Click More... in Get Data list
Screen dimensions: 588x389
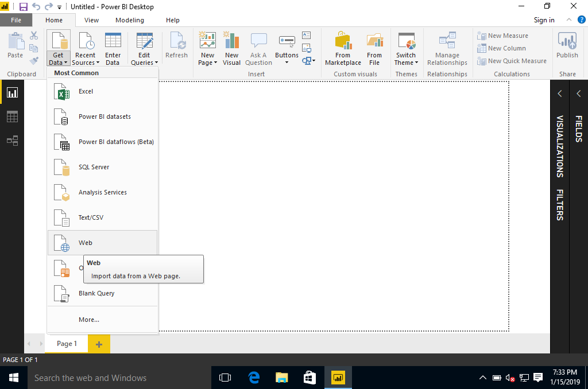89,320
